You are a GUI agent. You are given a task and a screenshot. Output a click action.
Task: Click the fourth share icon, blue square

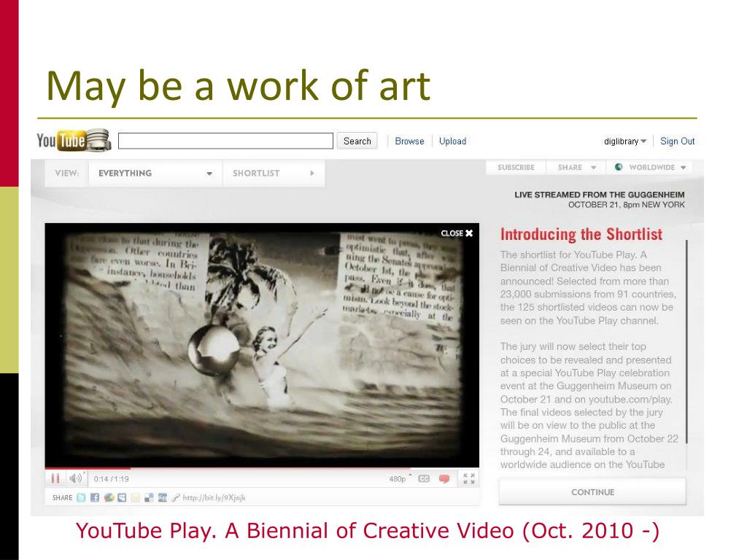tap(122, 497)
